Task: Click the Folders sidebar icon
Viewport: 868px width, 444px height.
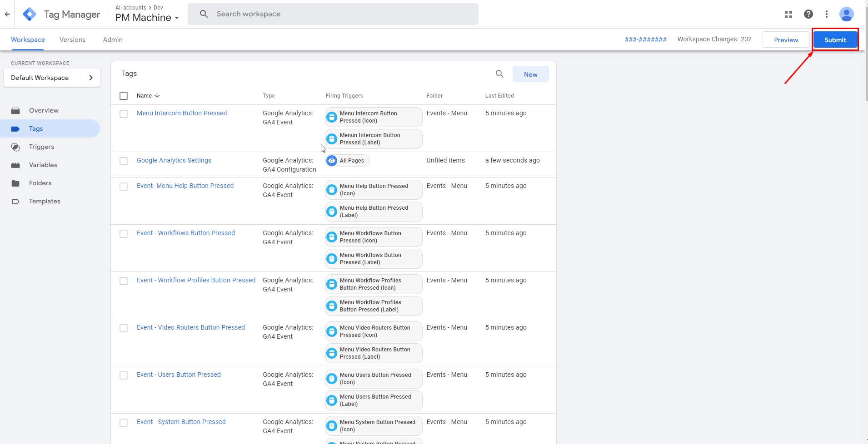Action: [15, 183]
